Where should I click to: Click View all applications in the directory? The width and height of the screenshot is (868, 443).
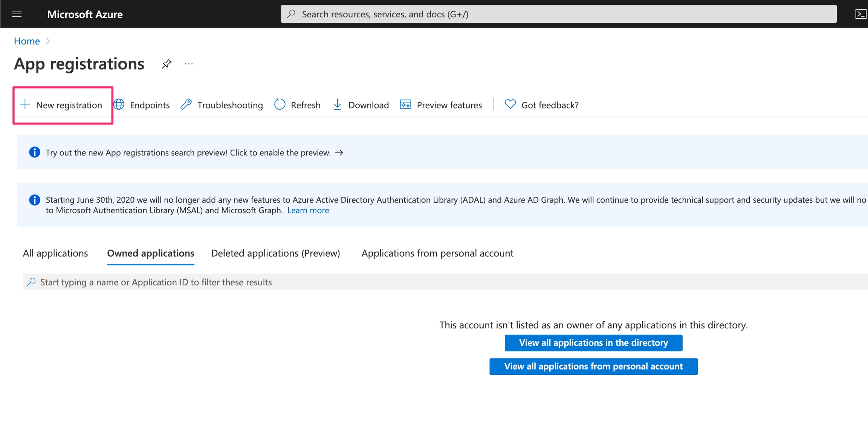pos(593,343)
